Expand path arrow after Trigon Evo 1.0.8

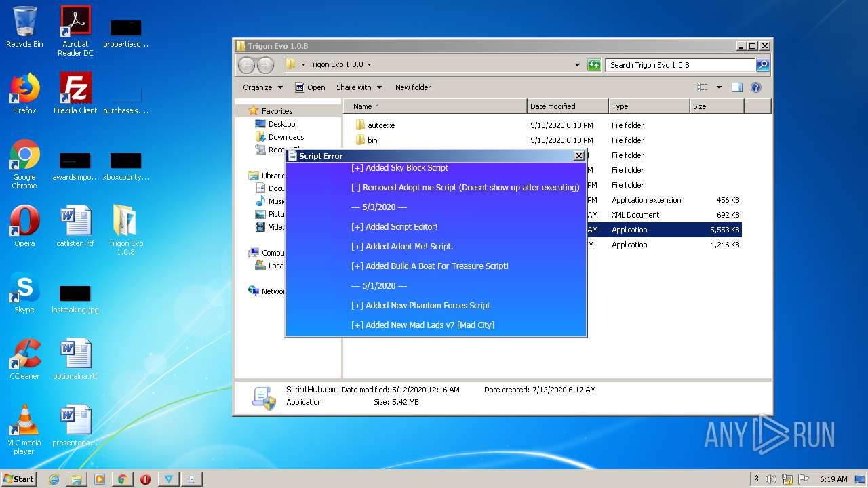click(x=369, y=65)
